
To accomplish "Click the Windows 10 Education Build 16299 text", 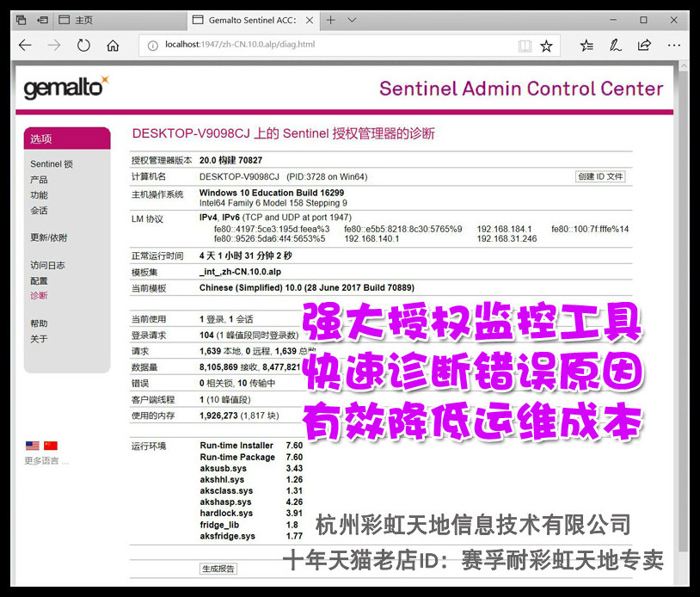I will (272, 193).
